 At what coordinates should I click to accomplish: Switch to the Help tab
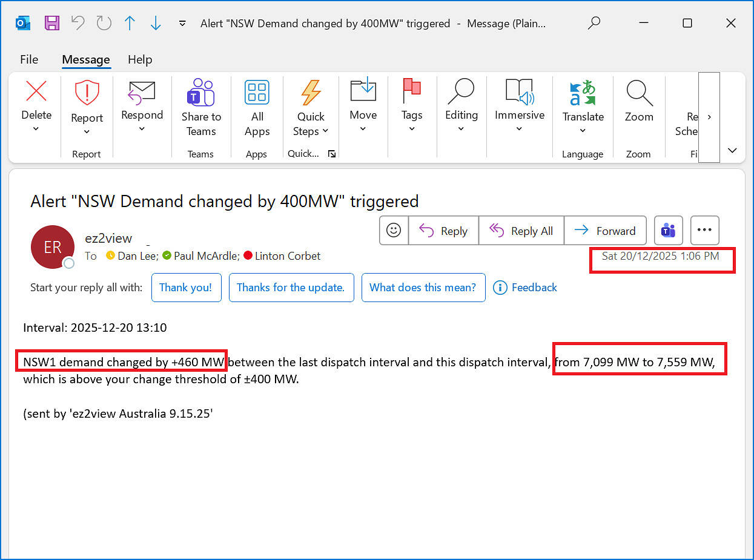140,59
